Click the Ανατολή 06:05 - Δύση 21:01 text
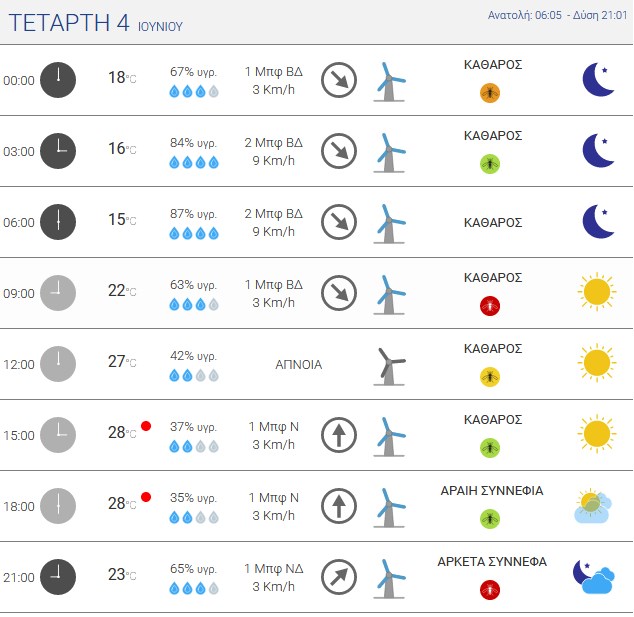 point(557,15)
